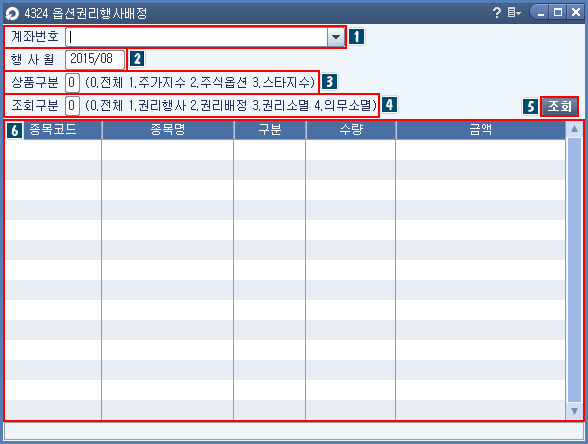Image resolution: width=588 pixels, height=444 pixels.
Task: Click the number 5 annotation marker
Action: coord(531,106)
